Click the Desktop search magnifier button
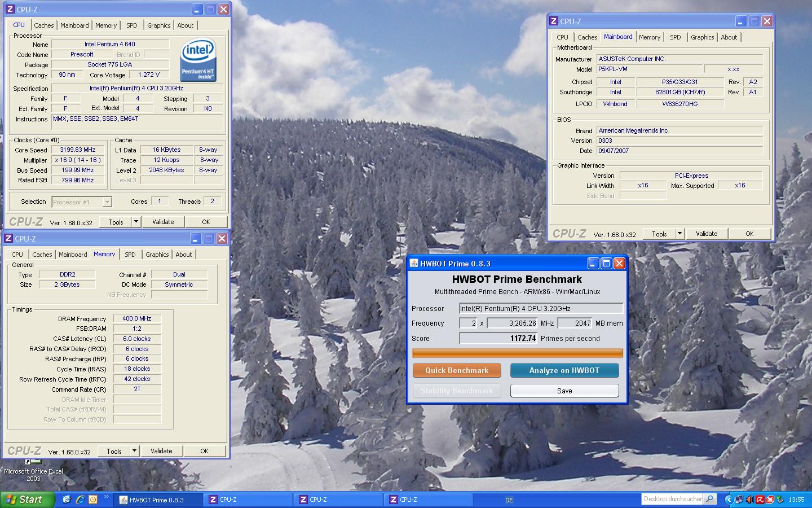 tap(710, 499)
